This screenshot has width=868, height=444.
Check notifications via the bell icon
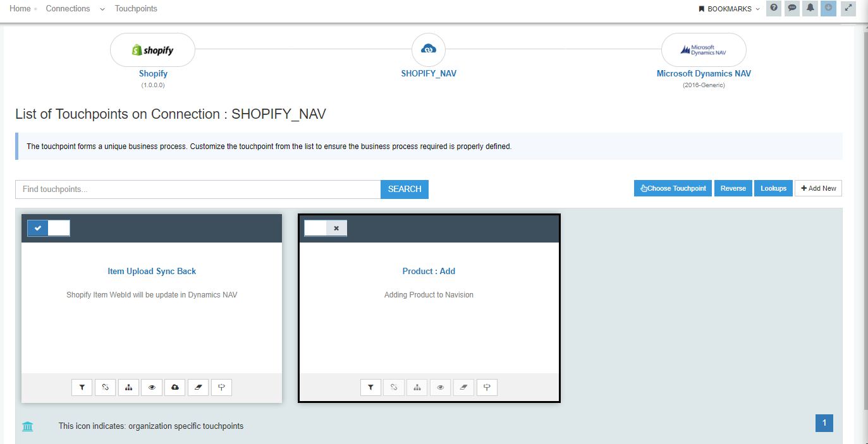[x=810, y=8]
